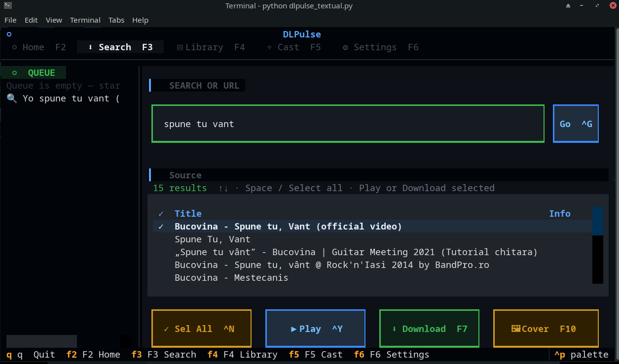Click the F6 Settings footer shortcut

point(392,355)
